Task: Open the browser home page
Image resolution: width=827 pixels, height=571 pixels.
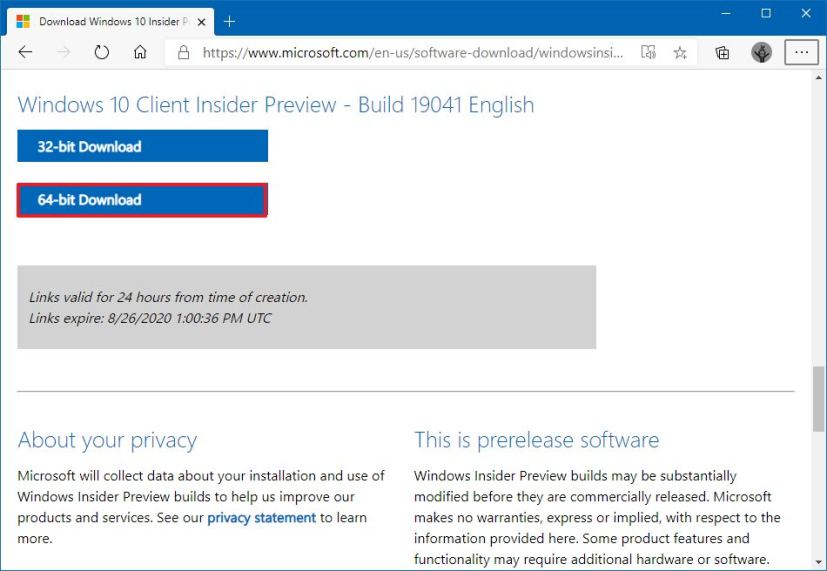Action: click(140, 52)
